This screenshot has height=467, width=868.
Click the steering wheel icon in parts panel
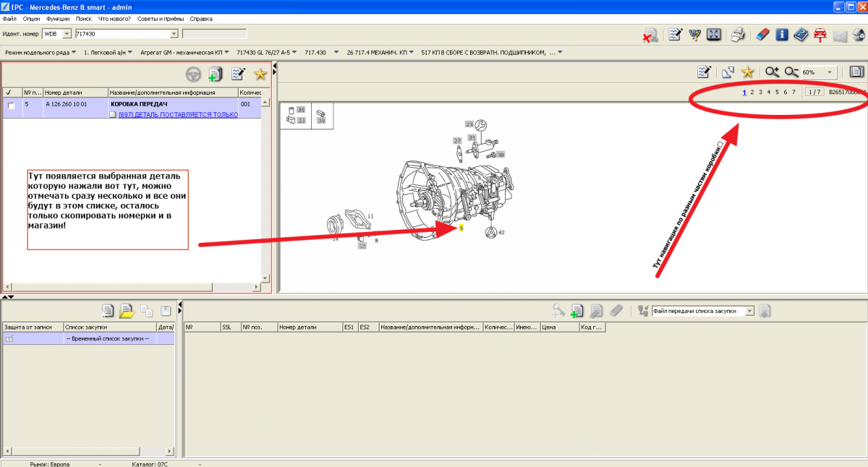[194, 74]
